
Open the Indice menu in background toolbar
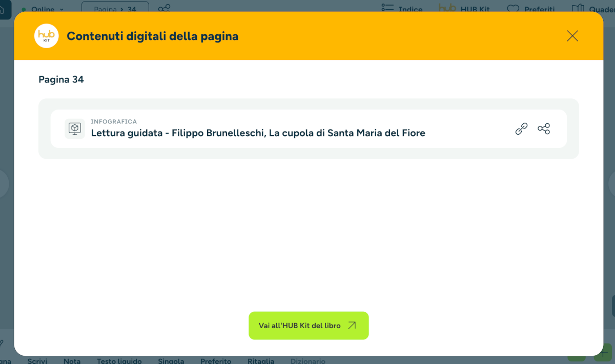coord(402,9)
